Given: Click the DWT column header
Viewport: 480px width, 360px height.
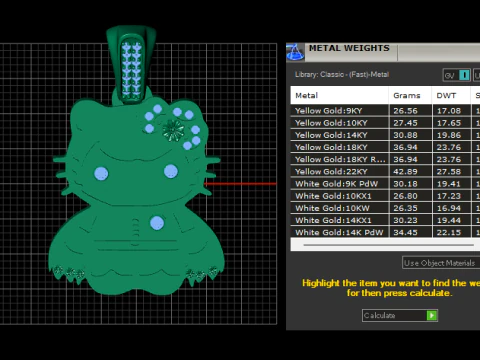Looking at the screenshot, I should [451, 96].
